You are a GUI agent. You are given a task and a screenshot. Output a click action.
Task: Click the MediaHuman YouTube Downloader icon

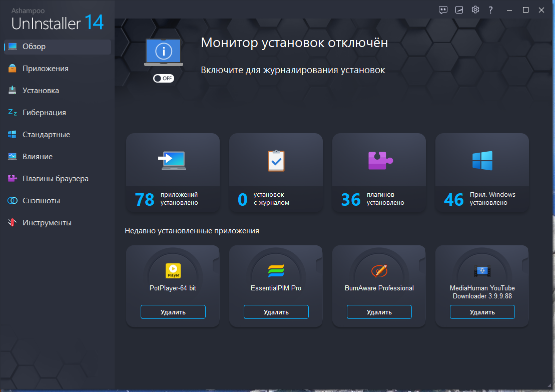[482, 271]
